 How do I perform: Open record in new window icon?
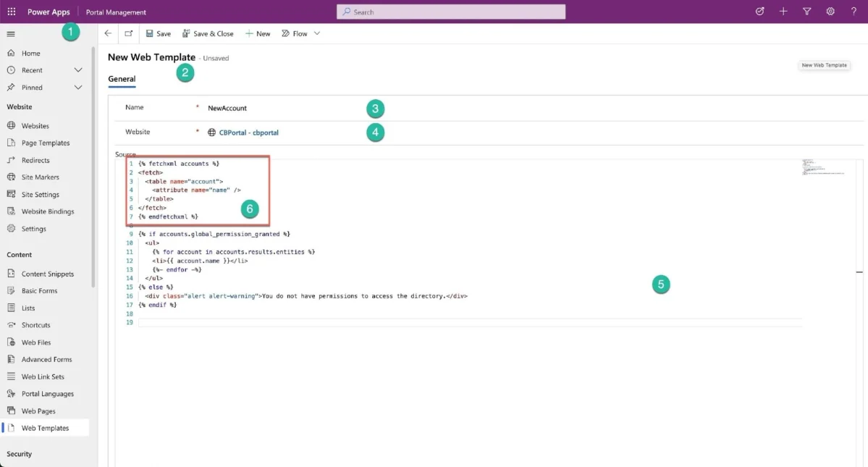(128, 33)
